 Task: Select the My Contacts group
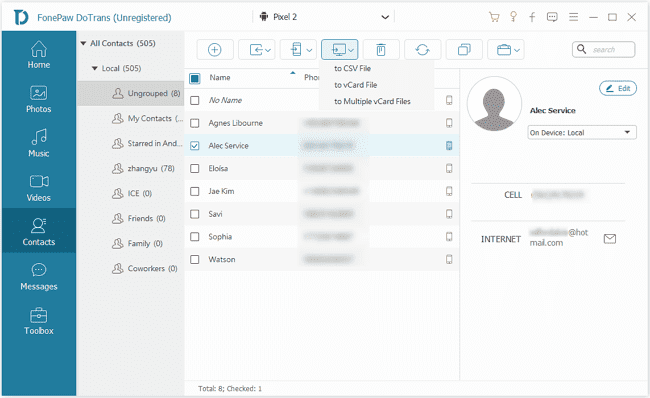[130, 119]
